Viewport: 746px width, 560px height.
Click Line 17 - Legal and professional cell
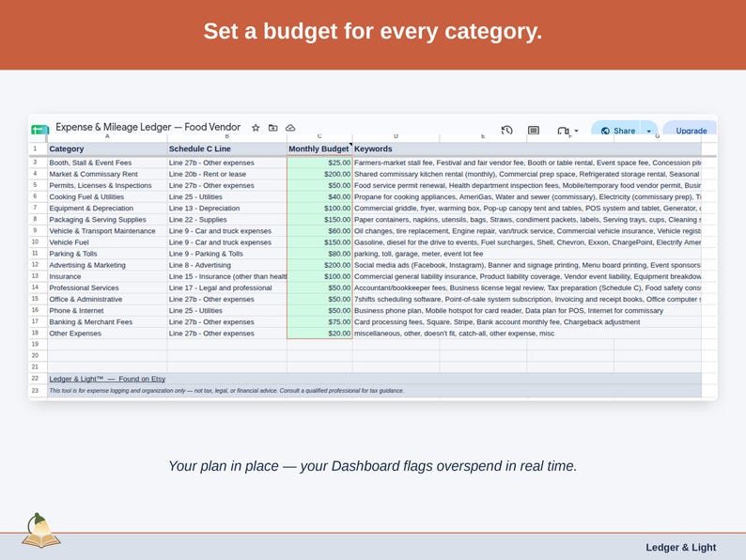227,288
